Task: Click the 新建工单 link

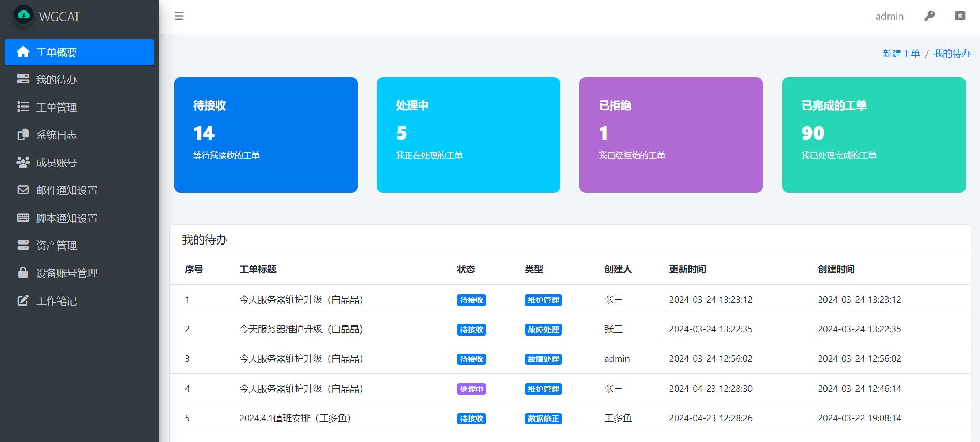Action: pos(901,54)
